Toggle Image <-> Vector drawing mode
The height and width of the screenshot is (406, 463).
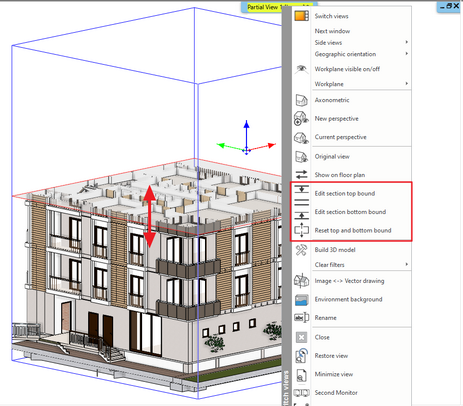pos(349,281)
